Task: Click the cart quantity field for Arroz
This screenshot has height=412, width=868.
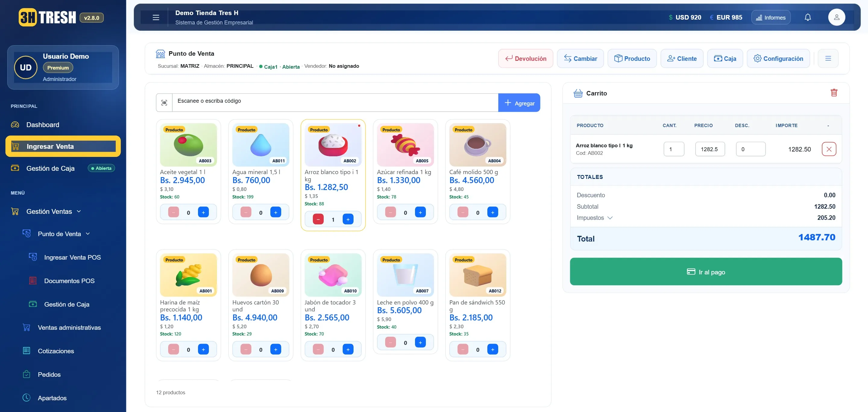Action: tap(674, 149)
